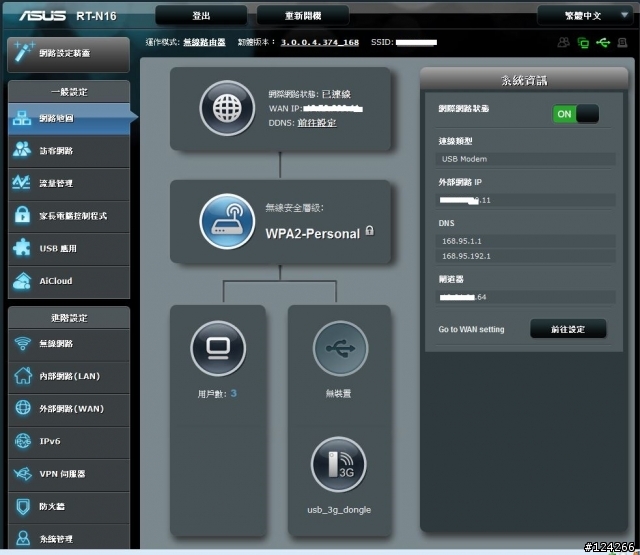Click the green USB status icon
640x555 pixels.
coord(603,42)
